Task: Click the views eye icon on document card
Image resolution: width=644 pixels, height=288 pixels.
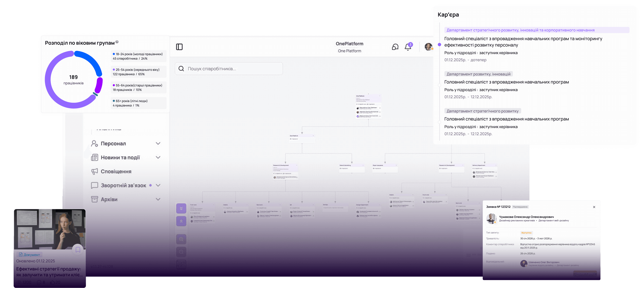Action: [19, 282]
